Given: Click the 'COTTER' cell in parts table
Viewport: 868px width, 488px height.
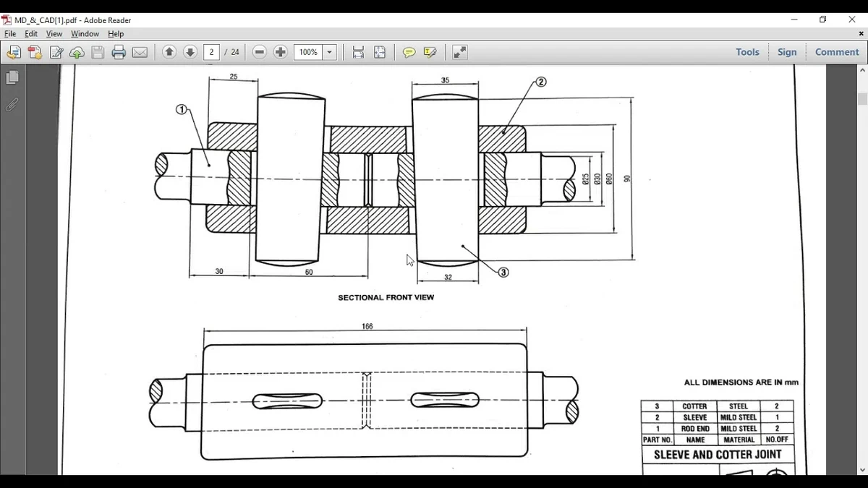Looking at the screenshot, I should click(694, 406).
